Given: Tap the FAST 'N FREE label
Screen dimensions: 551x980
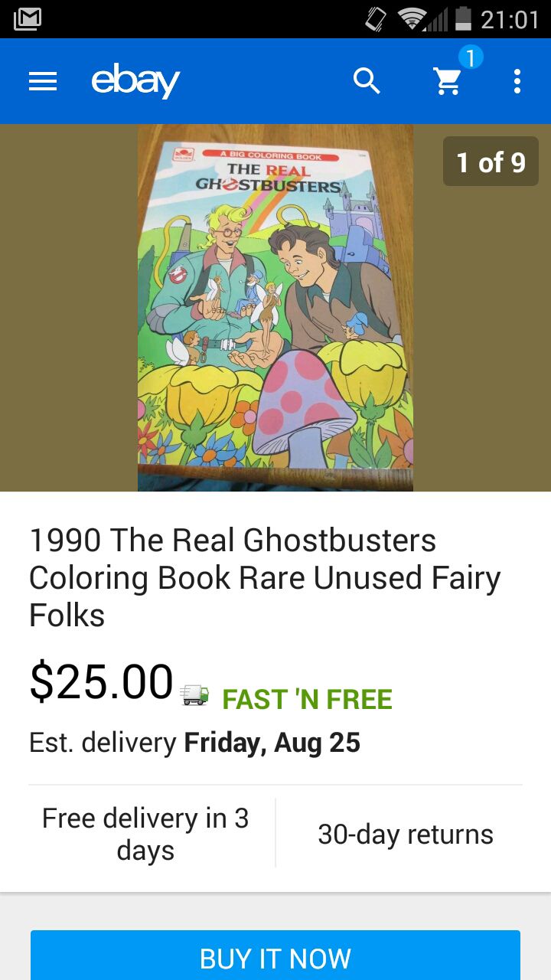Looking at the screenshot, I should coord(307,699).
